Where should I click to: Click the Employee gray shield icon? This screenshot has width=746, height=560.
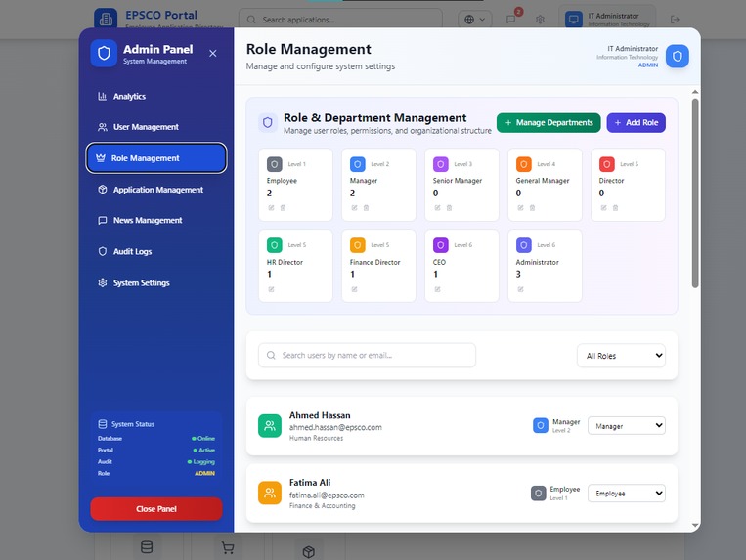coord(275,164)
